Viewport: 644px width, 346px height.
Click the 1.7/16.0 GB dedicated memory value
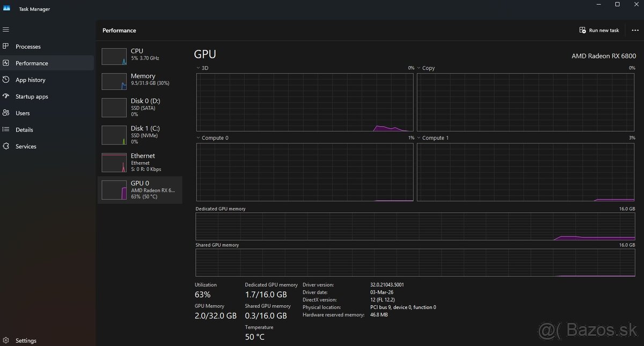(x=266, y=294)
